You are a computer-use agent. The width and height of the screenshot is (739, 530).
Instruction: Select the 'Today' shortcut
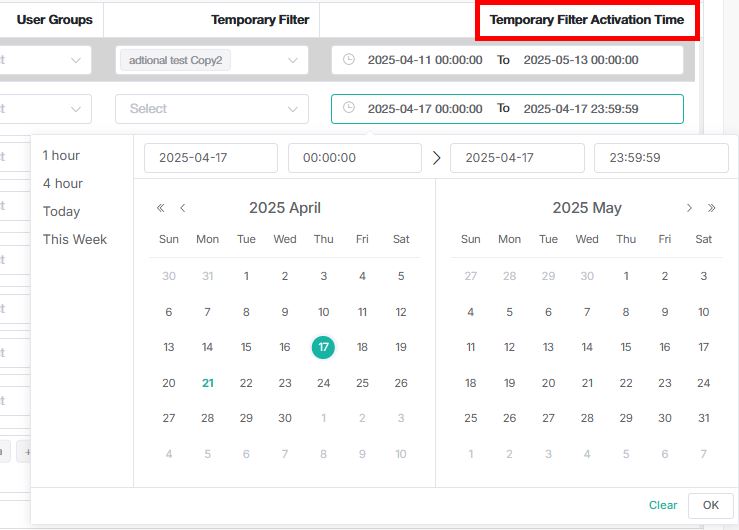pyautogui.click(x=61, y=211)
